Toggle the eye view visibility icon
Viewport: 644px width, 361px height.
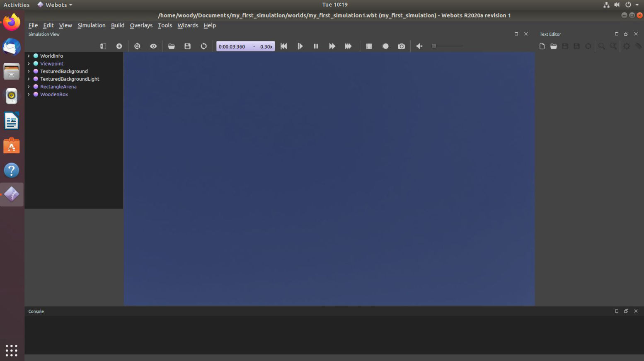153,46
